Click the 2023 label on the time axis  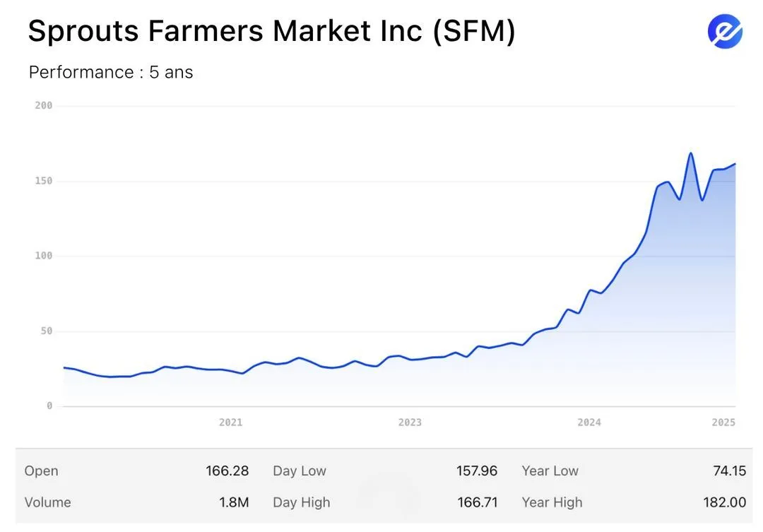[410, 422]
